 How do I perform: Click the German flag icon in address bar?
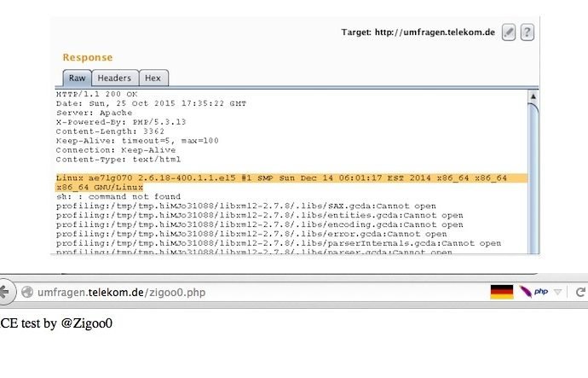(x=502, y=292)
